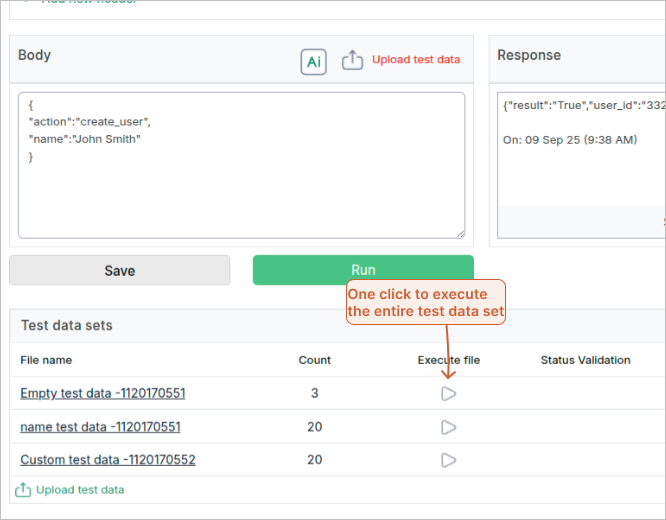The height and width of the screenshot is (520, 666).
Task: Execute the Custom test data set
Action: pyautogui.click(x=448, y=460)
